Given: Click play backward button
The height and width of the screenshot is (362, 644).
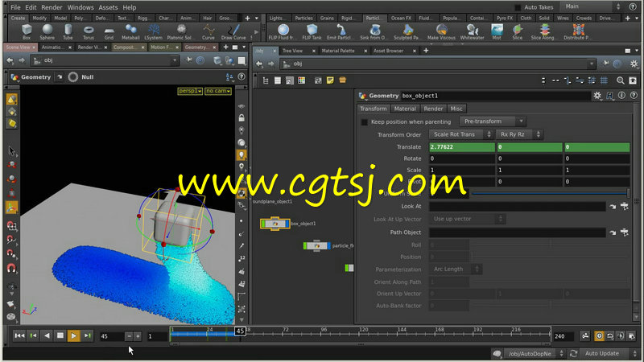Looking at the screenshot, I should (47, 335).
